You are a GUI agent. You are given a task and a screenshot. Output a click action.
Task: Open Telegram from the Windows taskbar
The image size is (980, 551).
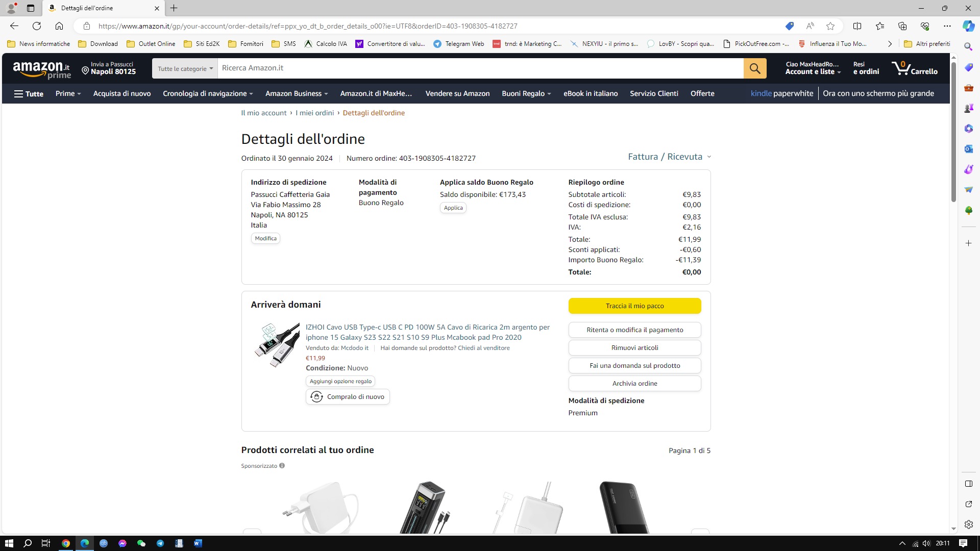[x=160, y=543]
